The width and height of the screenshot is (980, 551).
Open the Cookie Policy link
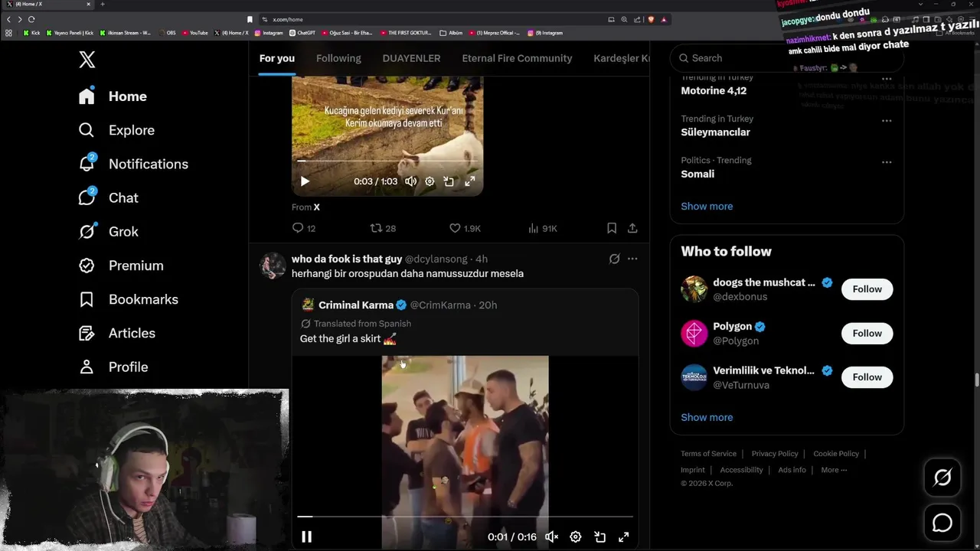[x=836, y=454]
